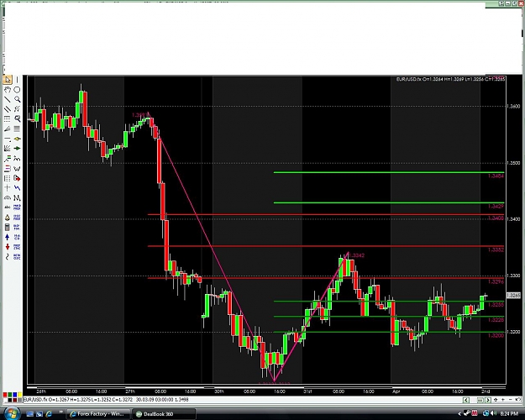
Task: Click the chart horizontal scrollbar thumb
Action: pyautogui.click(x=480, y=400)
